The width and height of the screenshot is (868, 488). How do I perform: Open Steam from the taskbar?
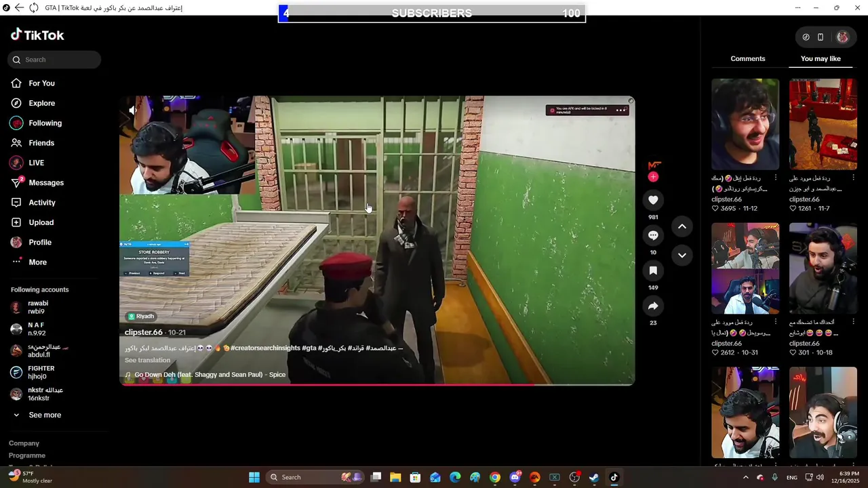point(594,477)
